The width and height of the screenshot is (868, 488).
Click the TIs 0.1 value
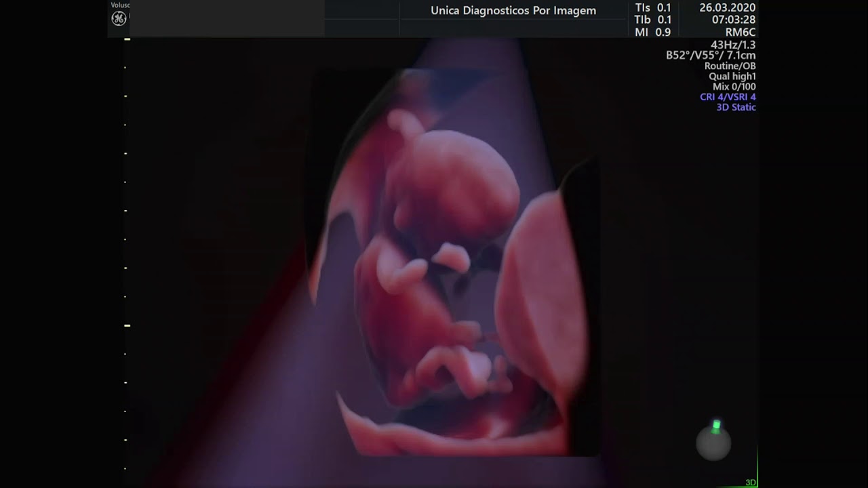point(653,7)
